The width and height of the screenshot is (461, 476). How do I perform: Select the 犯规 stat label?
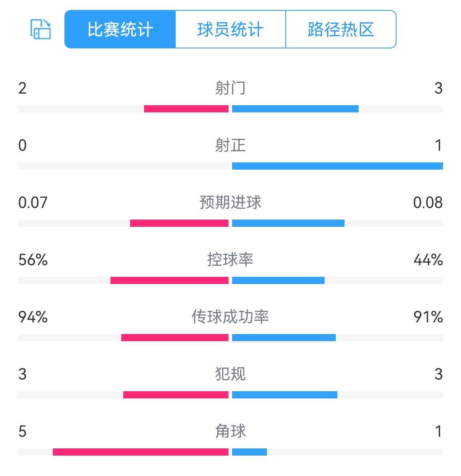click(230, 374)
